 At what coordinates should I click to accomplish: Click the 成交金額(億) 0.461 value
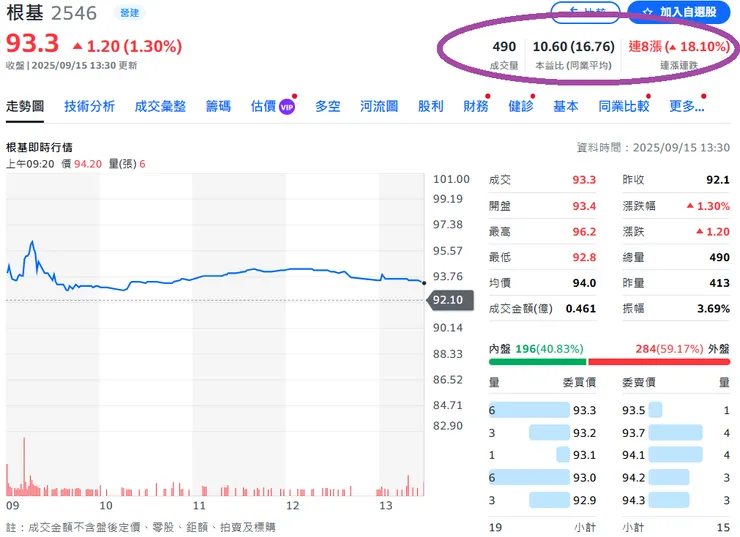(580, 309)
